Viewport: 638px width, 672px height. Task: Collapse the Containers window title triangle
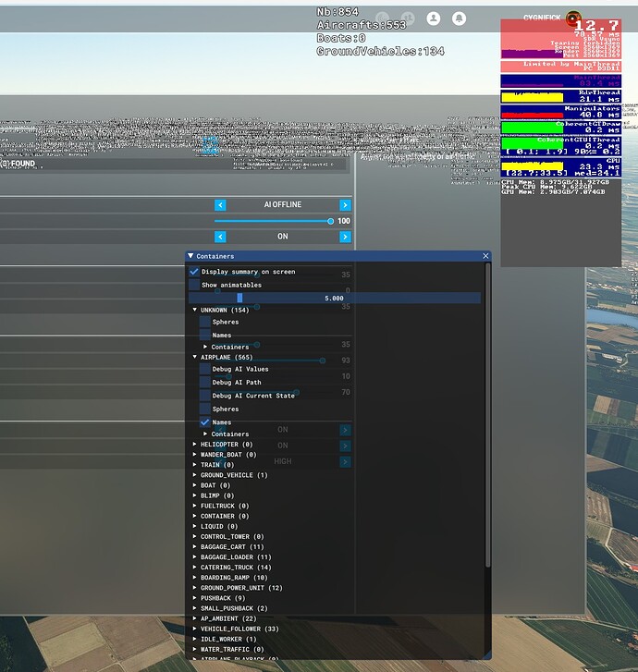[x=190, y=256]
